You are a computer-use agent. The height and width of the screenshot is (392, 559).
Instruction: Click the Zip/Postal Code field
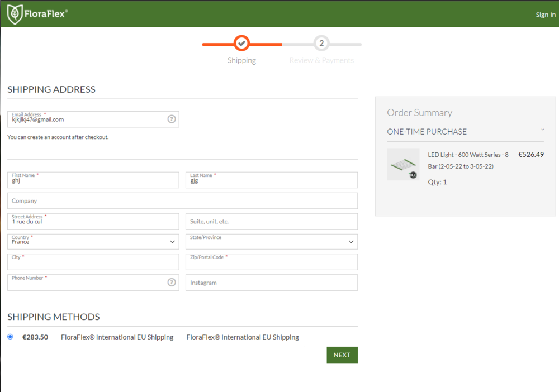(271, 262)
